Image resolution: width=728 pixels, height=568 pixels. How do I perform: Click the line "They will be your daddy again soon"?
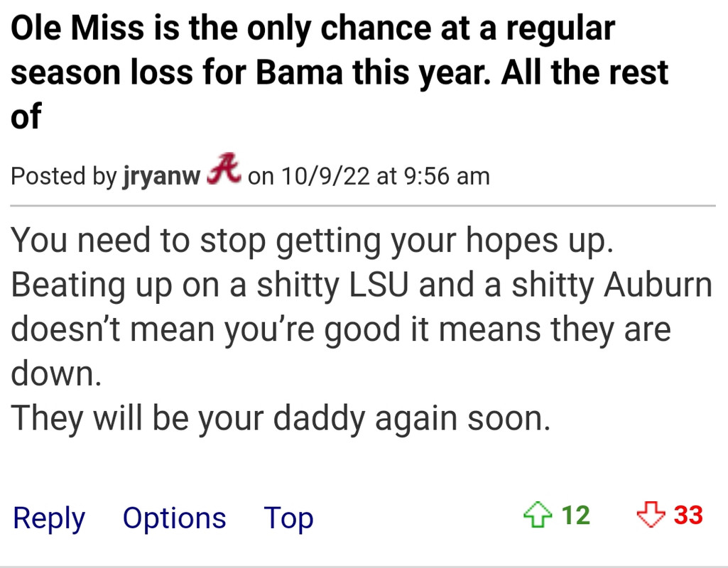pos(281,419)
